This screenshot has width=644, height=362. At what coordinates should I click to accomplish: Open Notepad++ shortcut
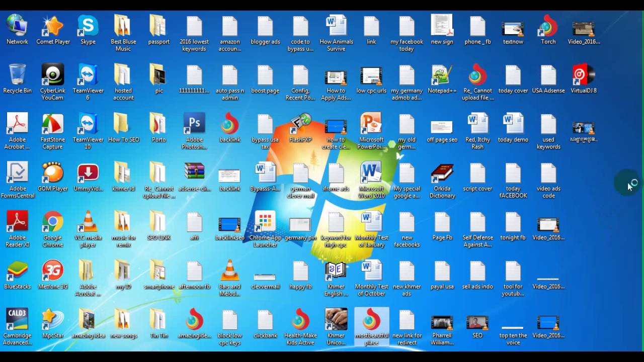(442, 79)
